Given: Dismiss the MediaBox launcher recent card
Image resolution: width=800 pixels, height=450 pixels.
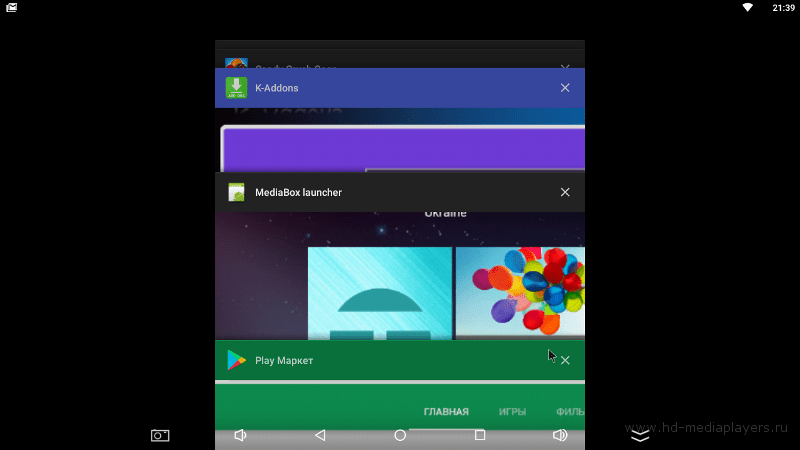Looking at the screenshot, I should [565, 192].
